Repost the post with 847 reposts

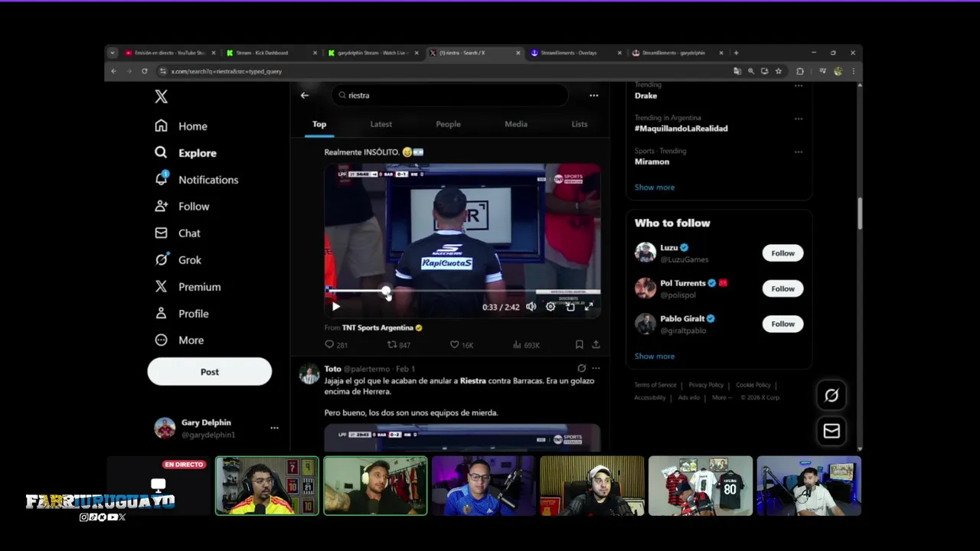tap(399, 345)
